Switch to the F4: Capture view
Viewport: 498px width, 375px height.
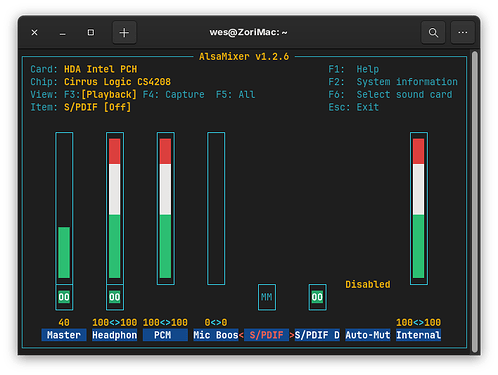[173, 95]
